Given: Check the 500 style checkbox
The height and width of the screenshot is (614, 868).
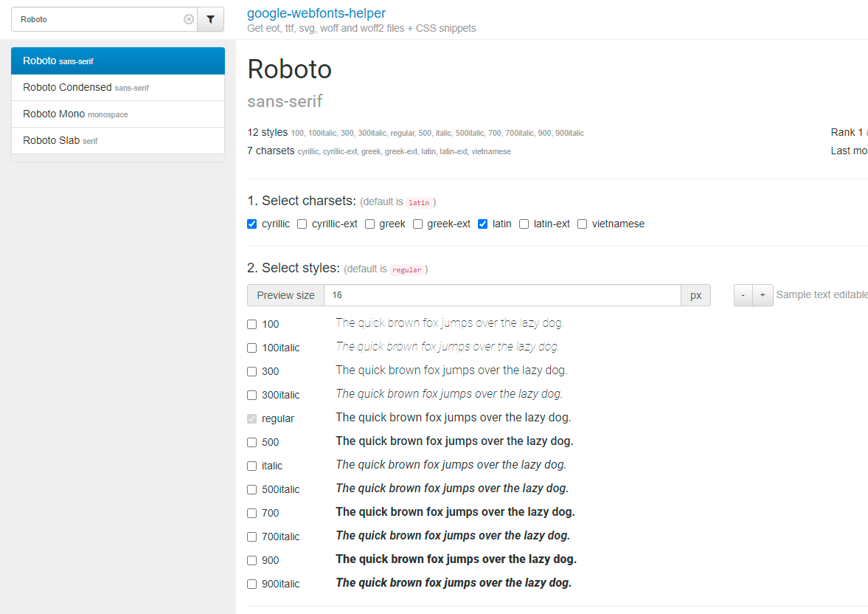Looking at the screenshot, I should point(252,442).
